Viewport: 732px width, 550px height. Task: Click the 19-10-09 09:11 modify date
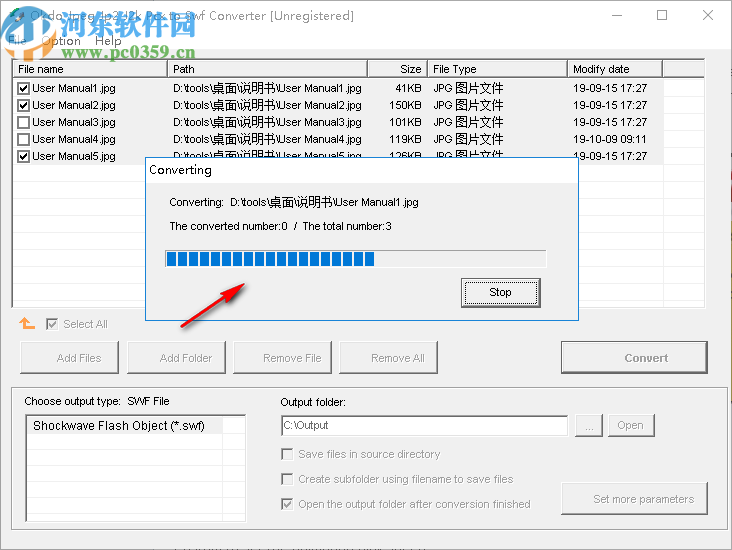610,139
